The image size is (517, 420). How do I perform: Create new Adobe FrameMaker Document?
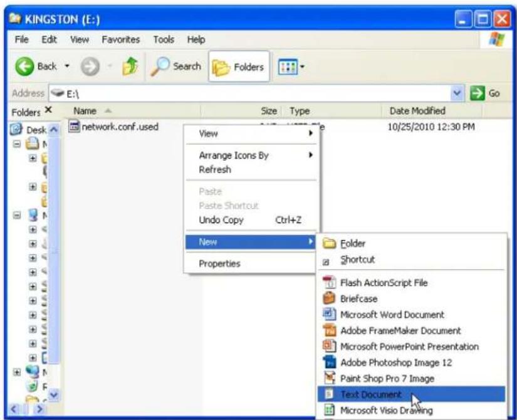(411, 330)
